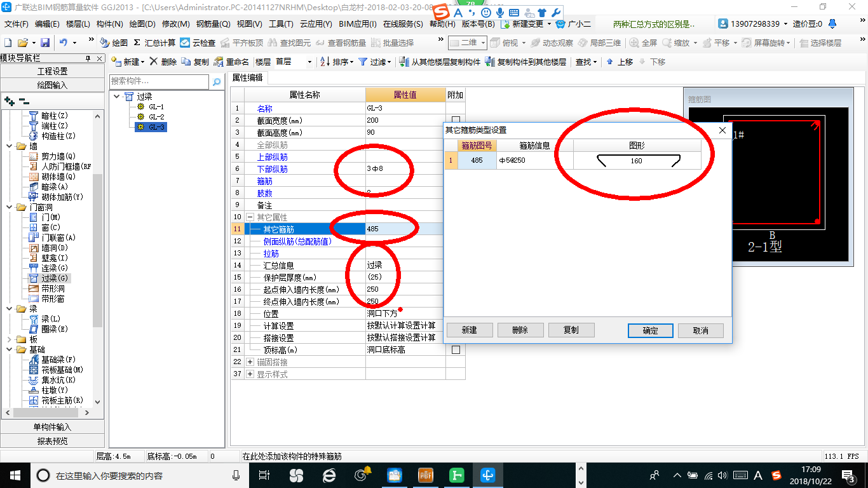Confirm with 确定 button
Image resolution: width=868 pixels, height=488 pixels.
(x=651, y=330)
